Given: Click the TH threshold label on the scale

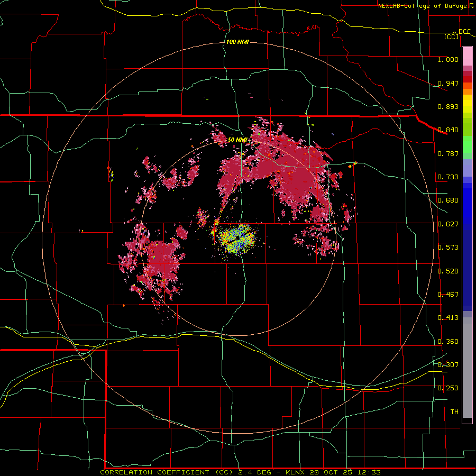Looking at the screenshot, I should click(x=454, y=412).
